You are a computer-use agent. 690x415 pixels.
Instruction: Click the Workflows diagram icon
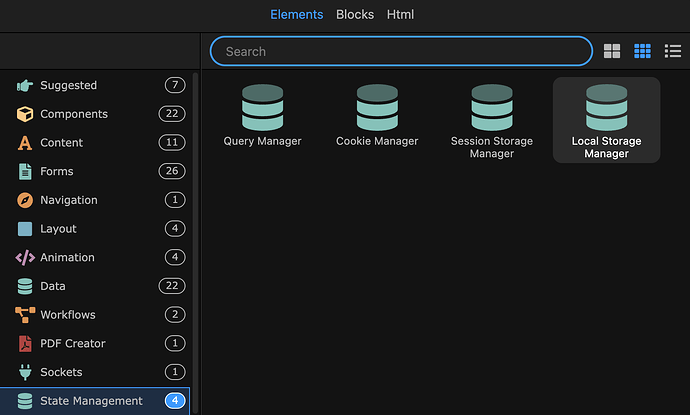click(25, 315)
